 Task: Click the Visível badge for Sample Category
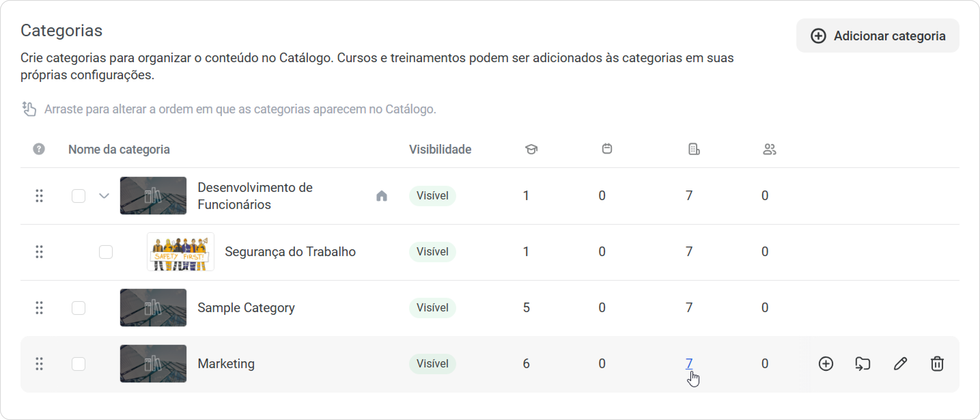432,308
